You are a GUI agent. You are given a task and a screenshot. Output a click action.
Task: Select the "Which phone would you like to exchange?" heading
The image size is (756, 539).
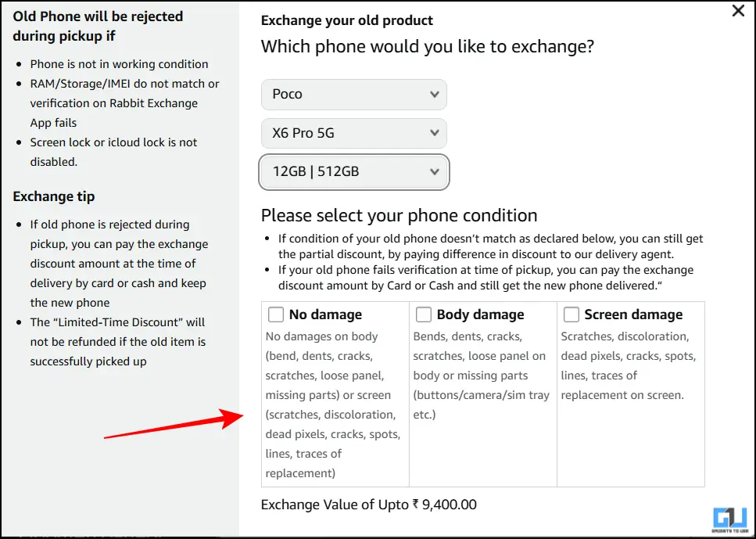click(428, 46)
